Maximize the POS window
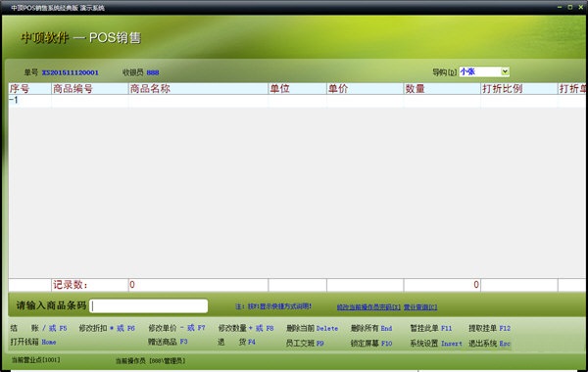 pyautogui.click(x=570, y=7)
